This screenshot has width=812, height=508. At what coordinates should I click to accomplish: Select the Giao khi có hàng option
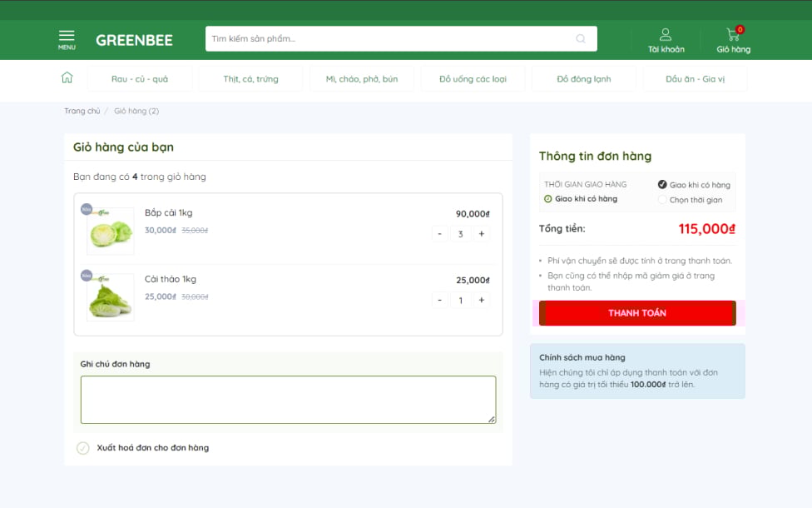663,185
